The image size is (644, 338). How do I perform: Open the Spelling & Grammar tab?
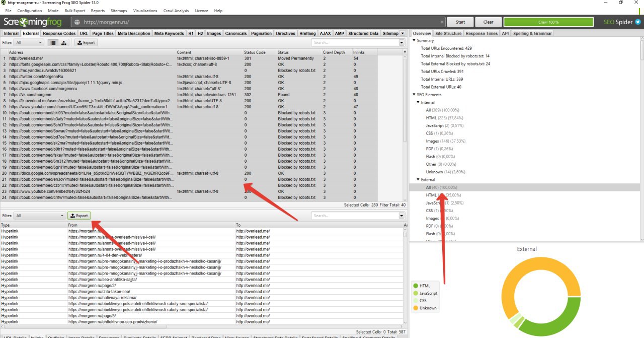[532, 33]
